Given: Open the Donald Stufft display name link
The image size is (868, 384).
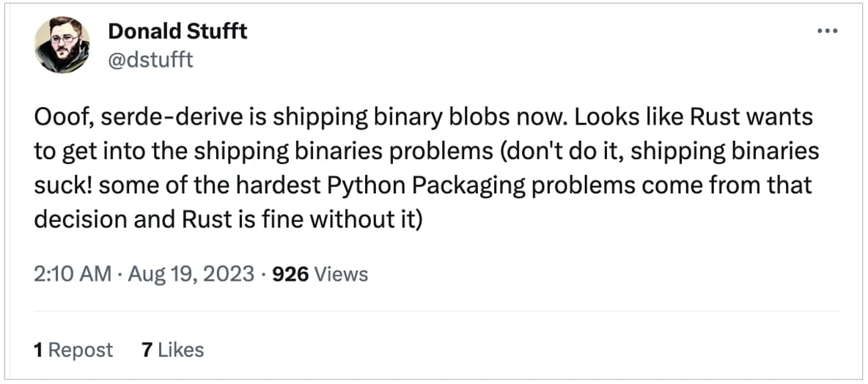Looking at the screenshot, I should tap(177, 32).
